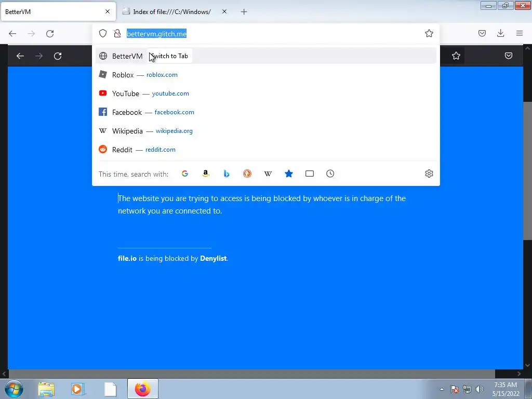Open a new tab with plus button
The height and width of the screenshot is (399, 532).
tap(244, 12)
